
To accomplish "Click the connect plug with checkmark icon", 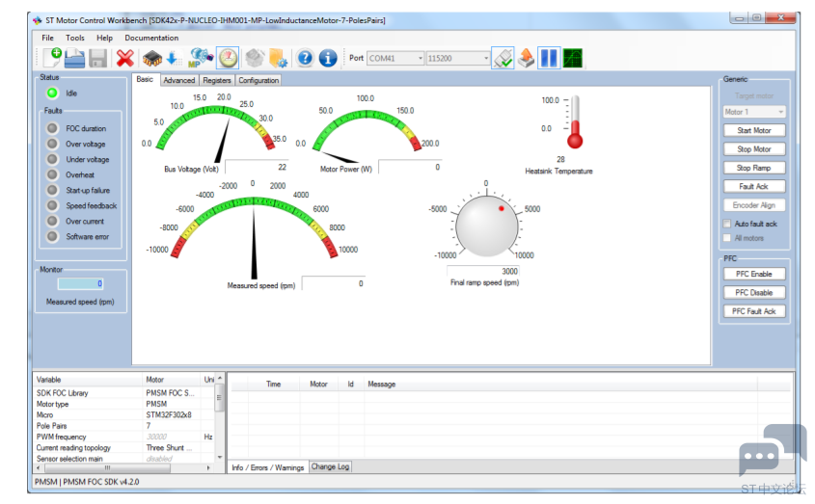I will coord(503,58).
